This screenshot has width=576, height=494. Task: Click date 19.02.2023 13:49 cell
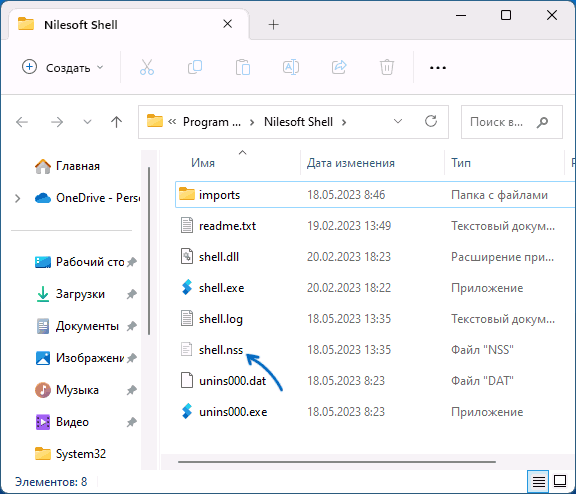349,226
